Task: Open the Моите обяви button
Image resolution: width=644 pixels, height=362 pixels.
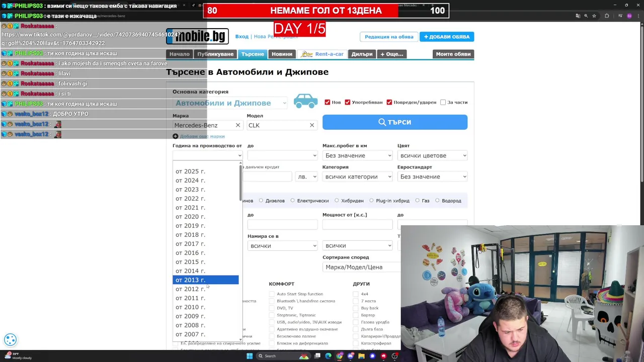Action: [x=453, y=54]
